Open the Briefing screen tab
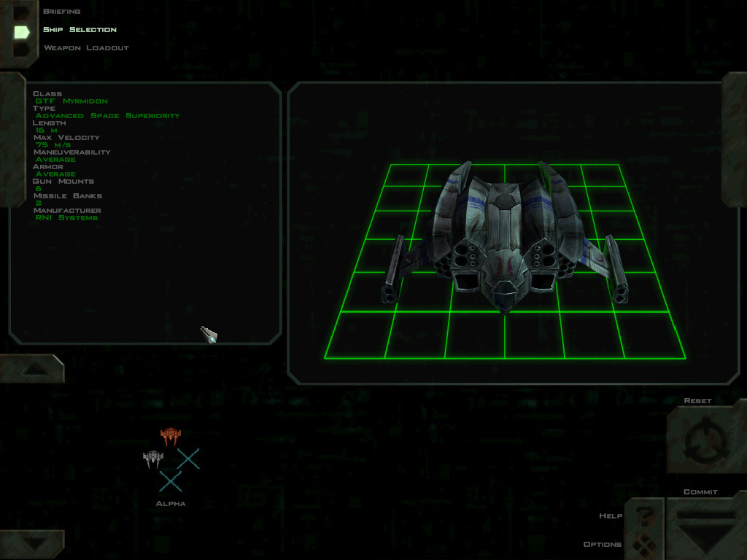This screenshot has height=560, width=747. click(61, 11)
